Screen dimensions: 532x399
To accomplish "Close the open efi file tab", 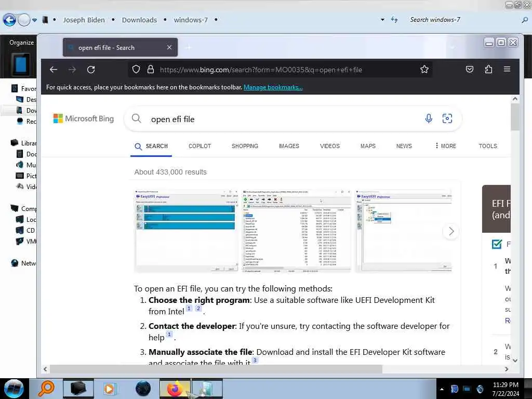I will coord(169,47).
